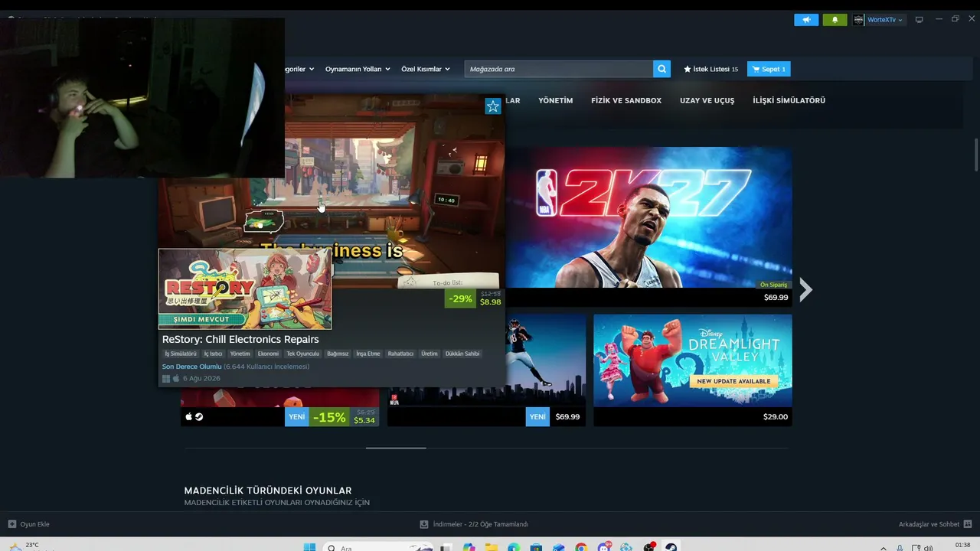
Task: Click the Yönetim tag on ReStory card
Action: (x=240, y=354)
